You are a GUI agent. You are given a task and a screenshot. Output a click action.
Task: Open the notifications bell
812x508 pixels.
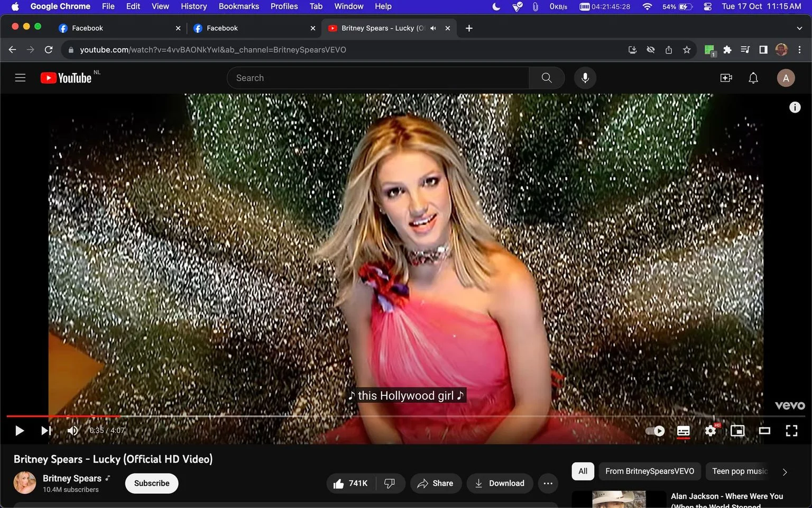coord(753,78)
